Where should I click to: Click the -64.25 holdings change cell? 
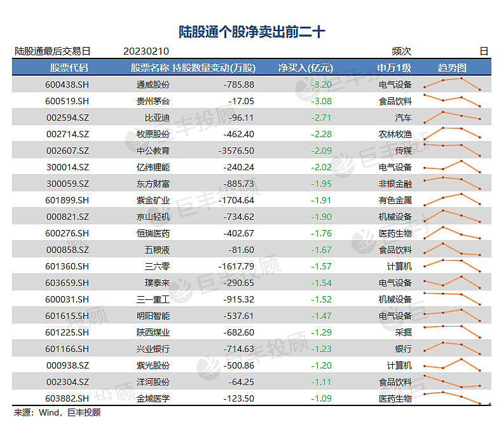[x=242, y=382]
